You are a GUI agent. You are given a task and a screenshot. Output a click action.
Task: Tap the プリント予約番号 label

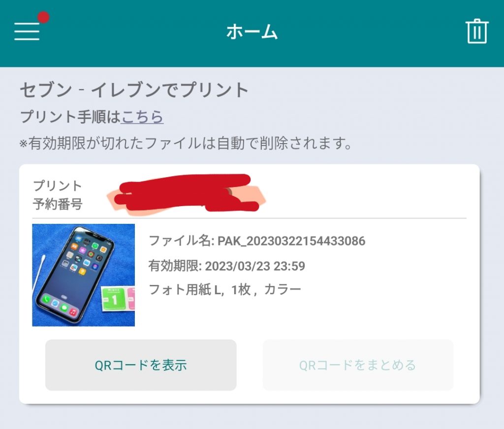(x=58, y=195)
